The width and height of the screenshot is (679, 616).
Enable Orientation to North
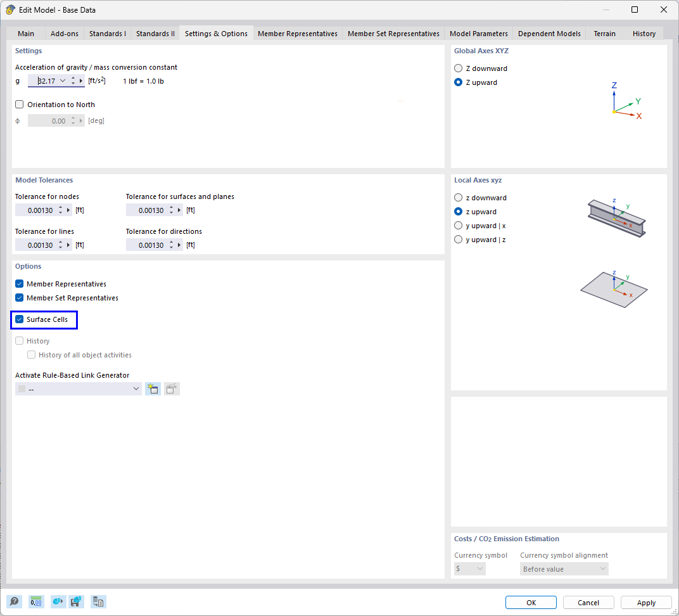(19, 105)
